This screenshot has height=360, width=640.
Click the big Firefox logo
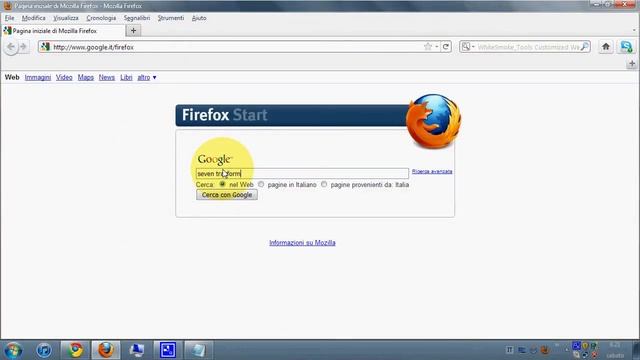click(433, 121)
